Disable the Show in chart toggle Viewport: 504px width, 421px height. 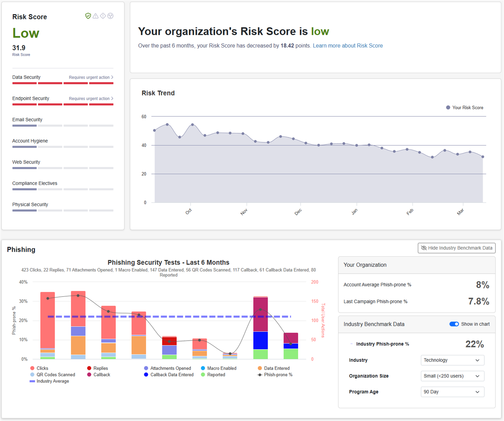(454, 324)
